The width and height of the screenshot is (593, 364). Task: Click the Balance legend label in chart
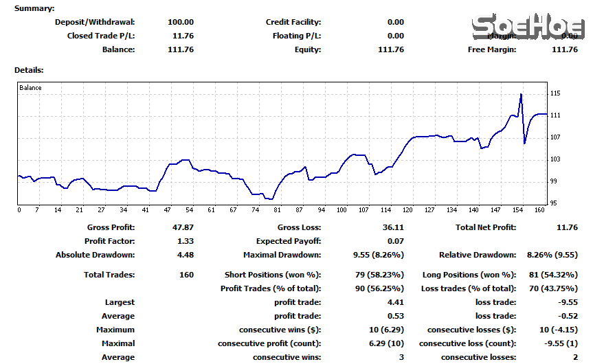click(x=30, y=88)
